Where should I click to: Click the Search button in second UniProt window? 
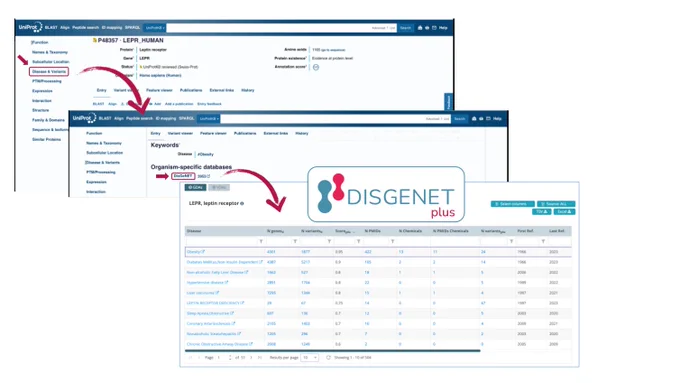coord(460,118)
